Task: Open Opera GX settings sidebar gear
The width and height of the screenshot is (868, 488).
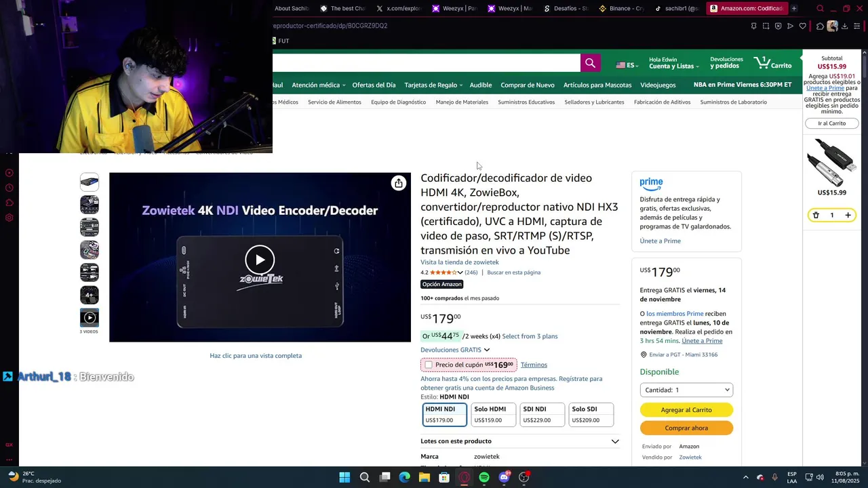Action: coord(9,218)
